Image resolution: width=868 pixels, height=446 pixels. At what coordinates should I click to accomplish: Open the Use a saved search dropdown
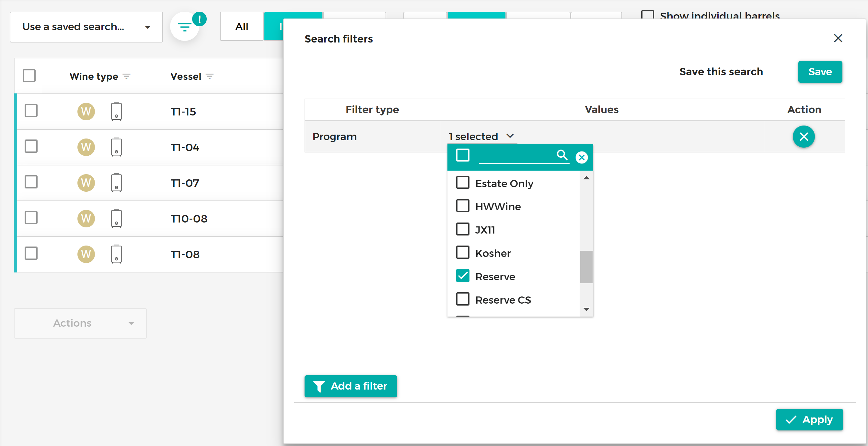tap(86, 27)
